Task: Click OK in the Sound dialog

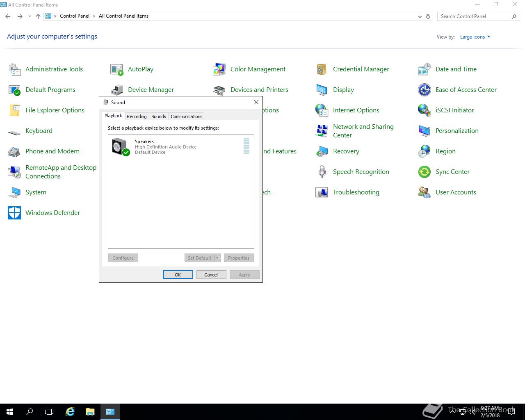Action: [x=178, y=275]
